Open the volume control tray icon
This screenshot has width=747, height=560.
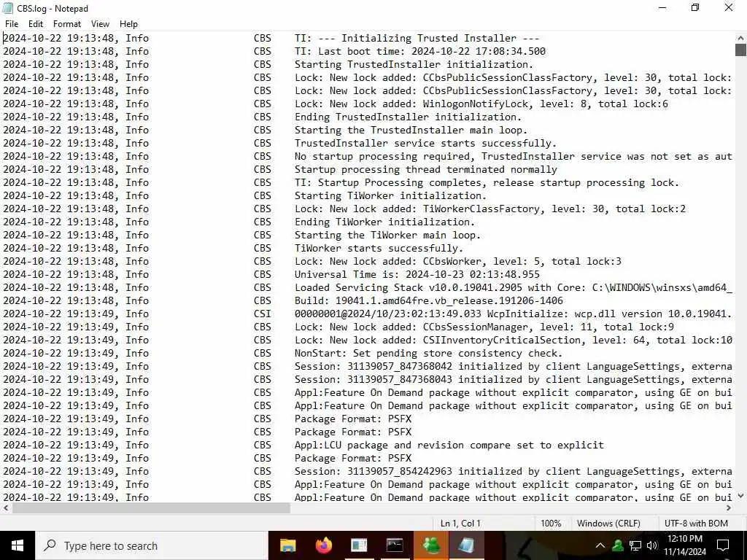[x=652, y=545]
